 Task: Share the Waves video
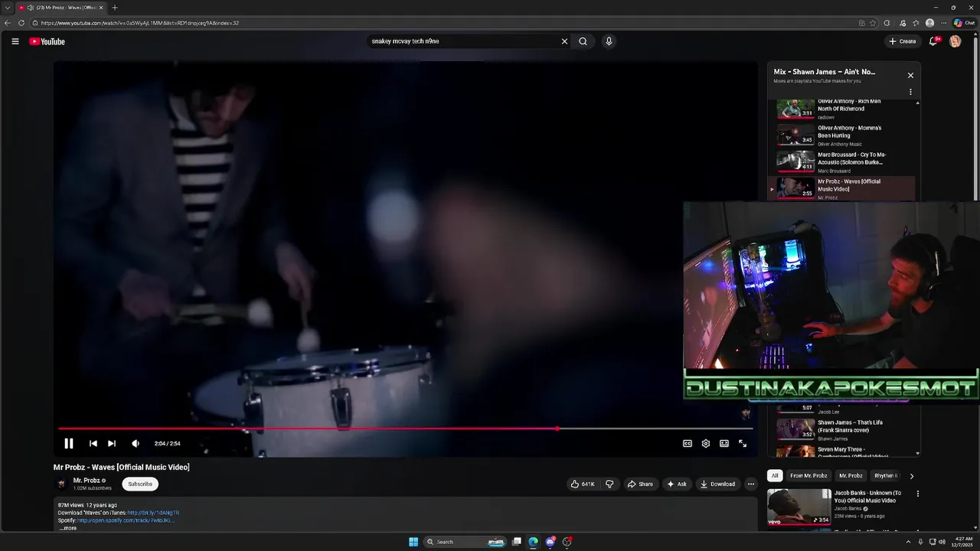[x=640, y=484]
